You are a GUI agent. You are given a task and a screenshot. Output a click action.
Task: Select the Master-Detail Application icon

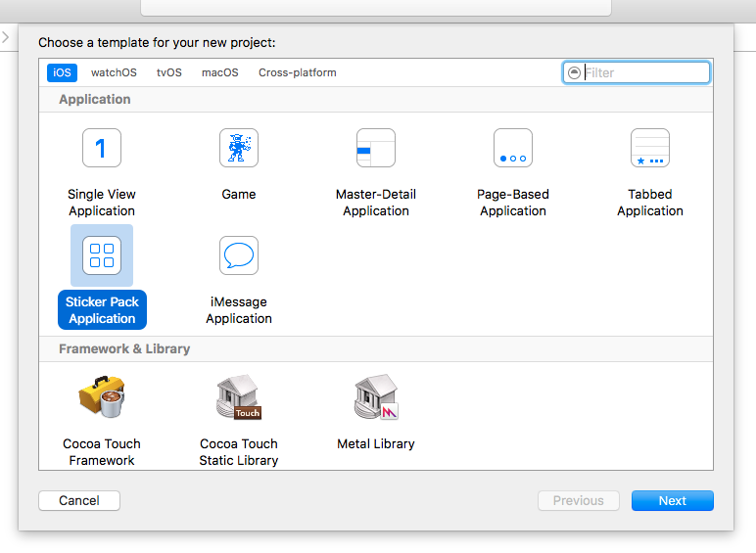click(376, 148)
